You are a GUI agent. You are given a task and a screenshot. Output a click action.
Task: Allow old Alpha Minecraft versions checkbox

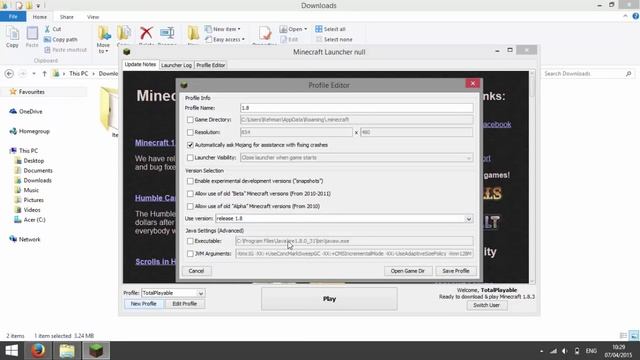[x=190, y=206]
